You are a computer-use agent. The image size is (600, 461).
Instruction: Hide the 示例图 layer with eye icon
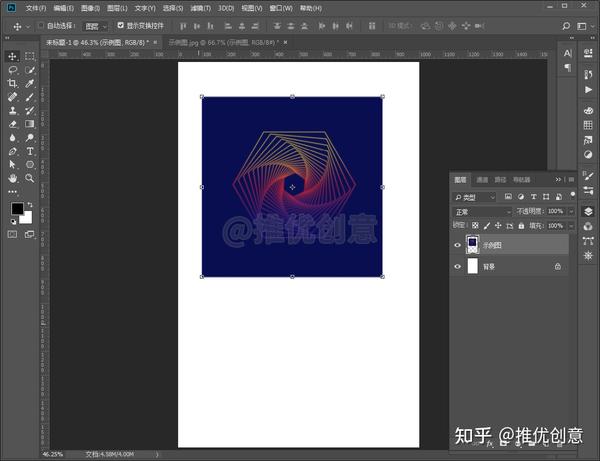click(x=457, y=245)
